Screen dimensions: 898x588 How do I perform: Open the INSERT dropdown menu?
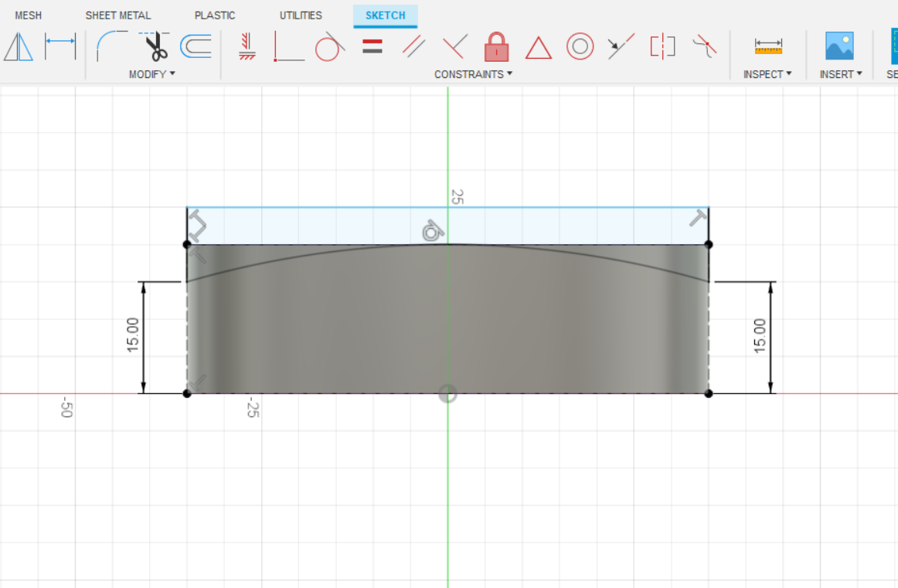point(841,74)
